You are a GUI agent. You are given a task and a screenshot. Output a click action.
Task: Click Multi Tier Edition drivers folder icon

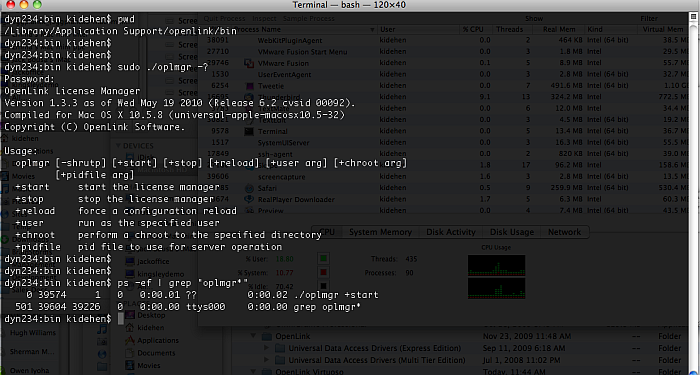pos(280,360)
